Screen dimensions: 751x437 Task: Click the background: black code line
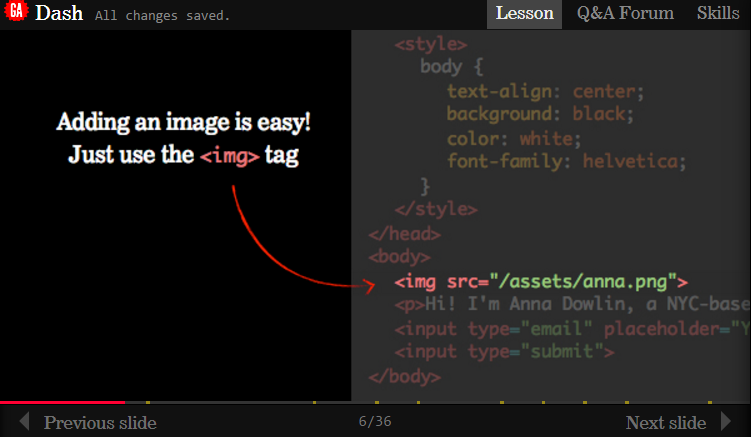point(540,114)
